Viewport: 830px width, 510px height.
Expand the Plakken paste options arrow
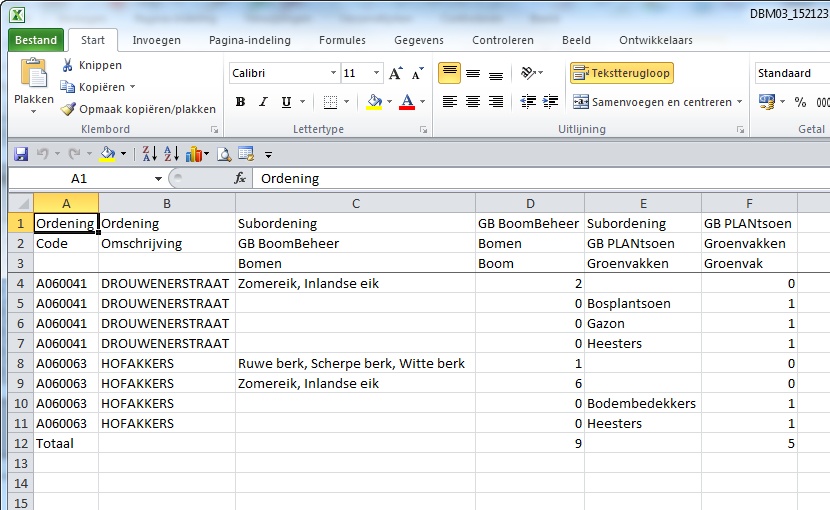click(33, 111)
